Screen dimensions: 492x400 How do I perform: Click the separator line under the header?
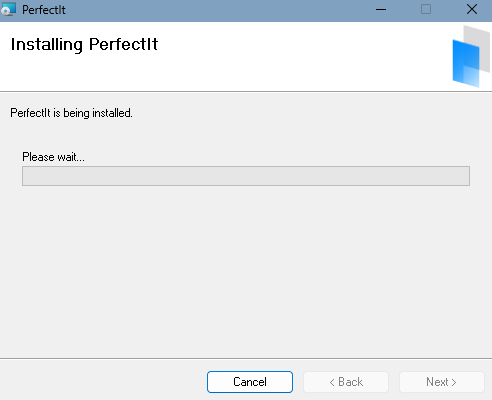246,91
